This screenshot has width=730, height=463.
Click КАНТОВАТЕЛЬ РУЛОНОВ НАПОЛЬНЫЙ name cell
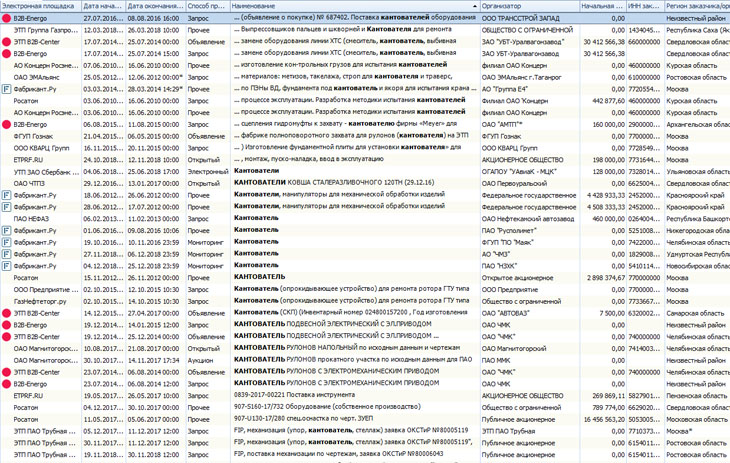point(347,348)
